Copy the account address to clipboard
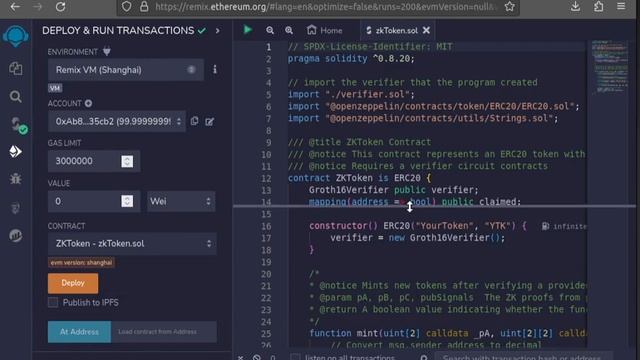 tap(195, 121)
